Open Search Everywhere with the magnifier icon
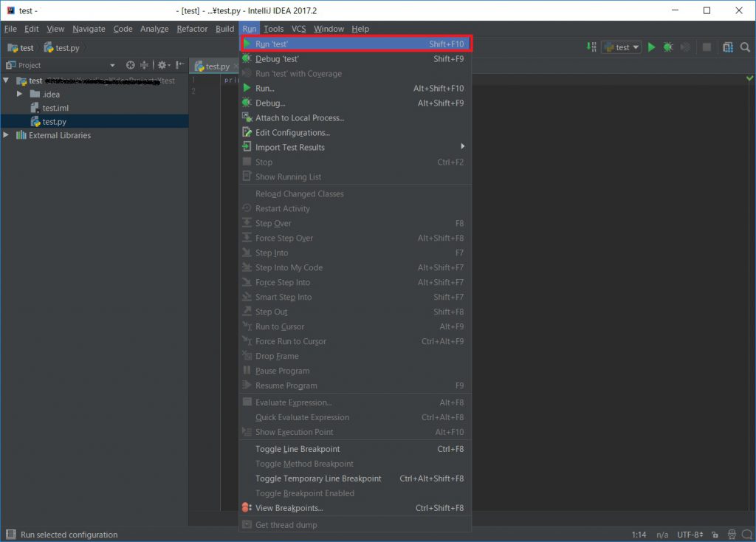This screenshot has height=542, width=756. [745, 47]
